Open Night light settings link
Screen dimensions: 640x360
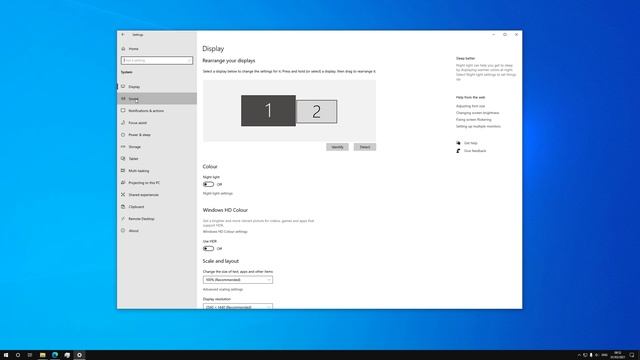218,193
